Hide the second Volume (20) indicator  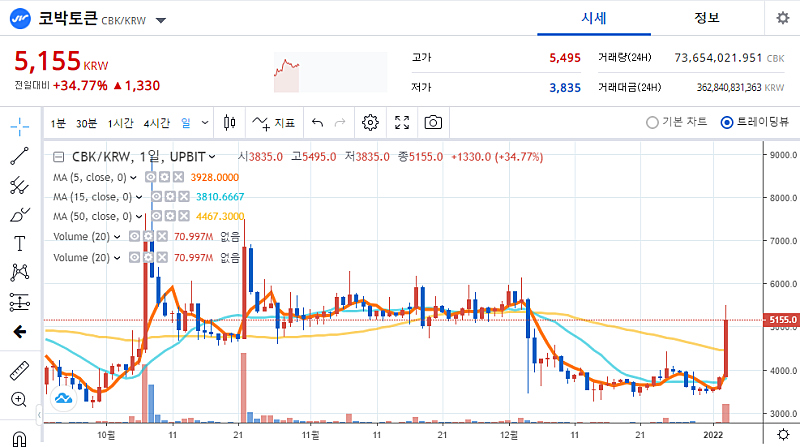134,257
